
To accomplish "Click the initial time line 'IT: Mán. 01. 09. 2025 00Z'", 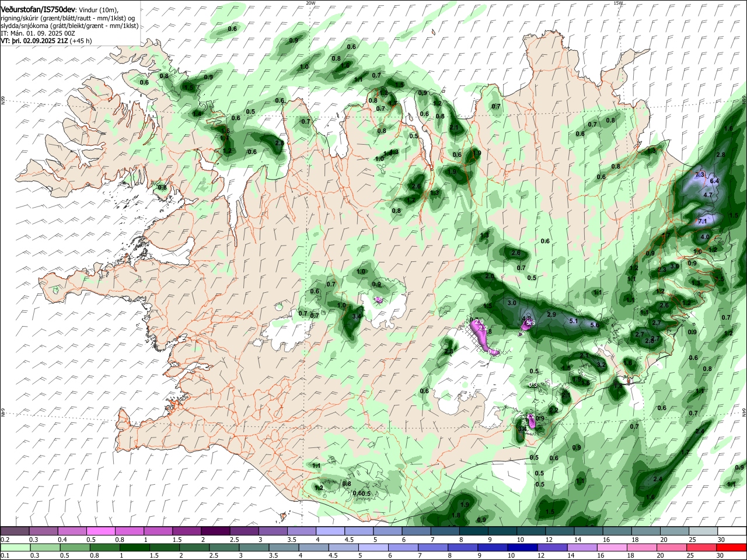I will click(38, 33).
